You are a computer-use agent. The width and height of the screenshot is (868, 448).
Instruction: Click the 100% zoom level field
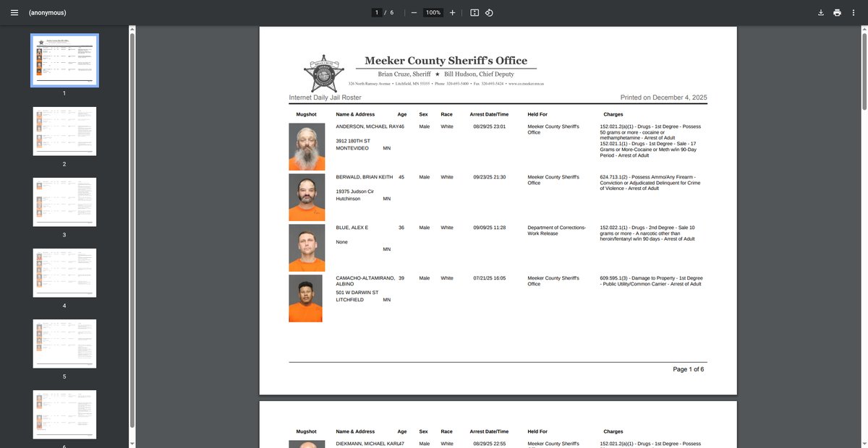[x=433, y=12]
